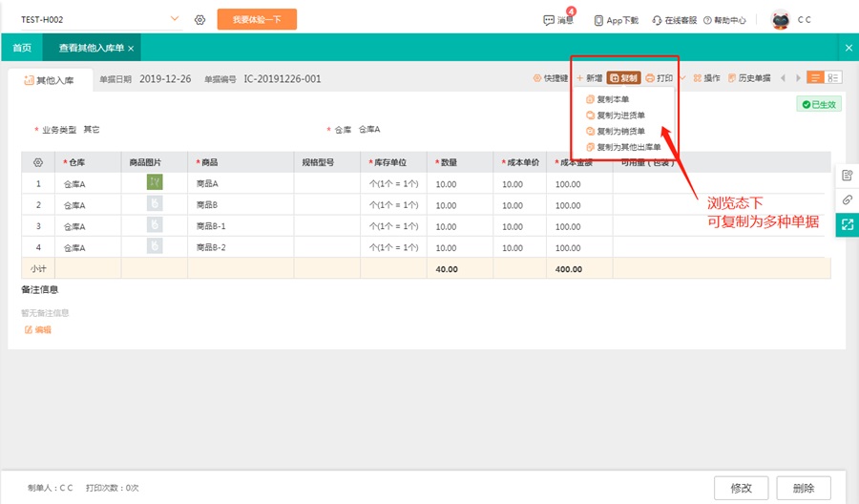Viewport: 859px width, 504px height.
Task: Open the 操作 actions menu
Action: (x=706, y=78)
